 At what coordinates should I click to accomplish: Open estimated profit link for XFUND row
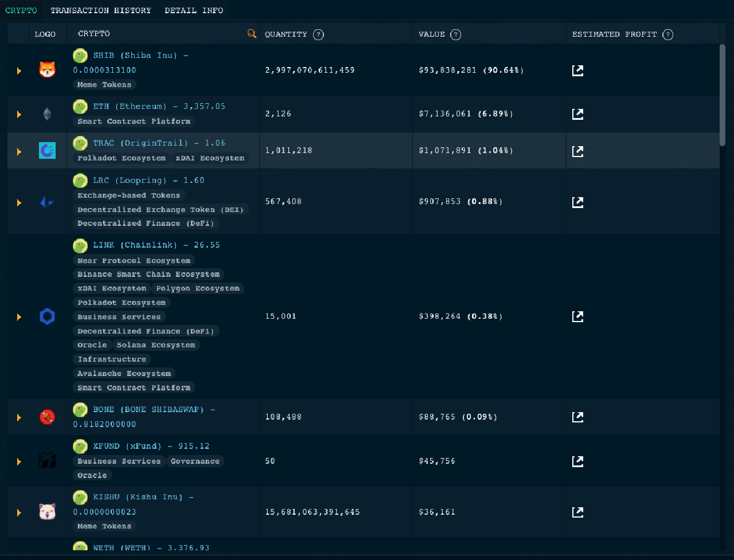[577, 461]
